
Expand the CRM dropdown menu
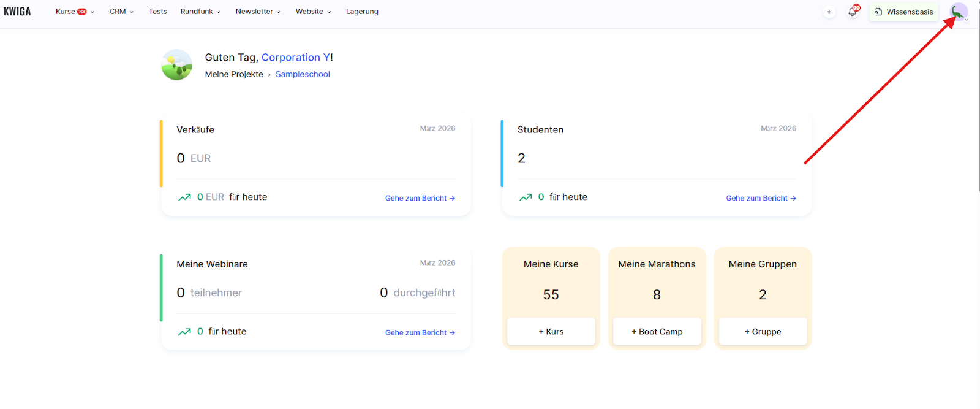[x=121, y=12]
